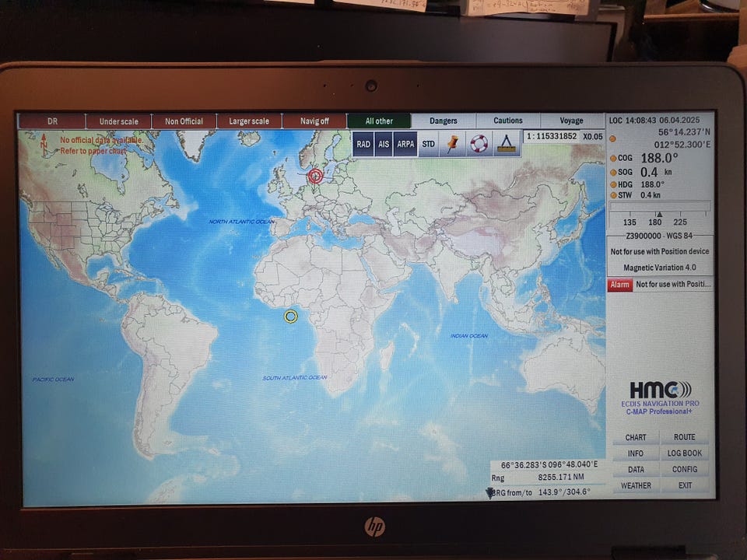
Task: Click the cursor position 66°36.283'S readout
Action: click(549, 464)
